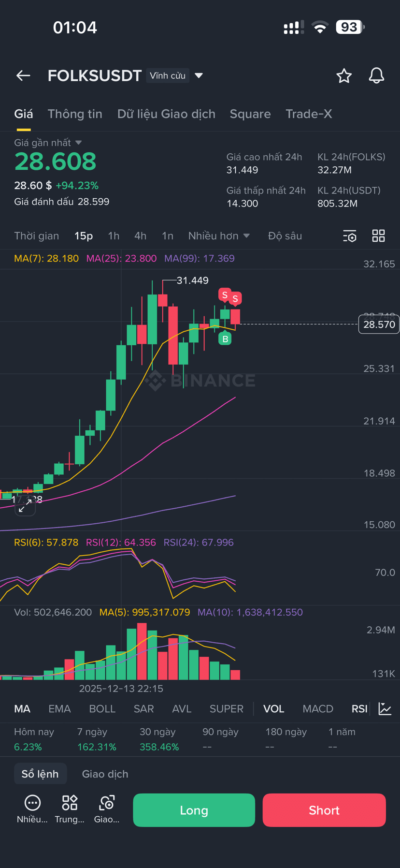The height and width of the screenshot is (868, 400).
Task: Tap the large 28.608 last price
Action: coord(55,162)
